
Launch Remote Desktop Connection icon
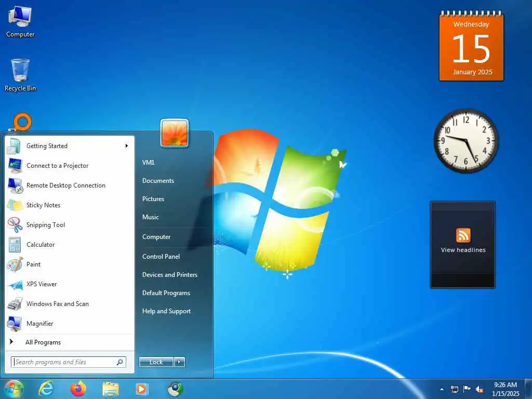pos(15,185)
